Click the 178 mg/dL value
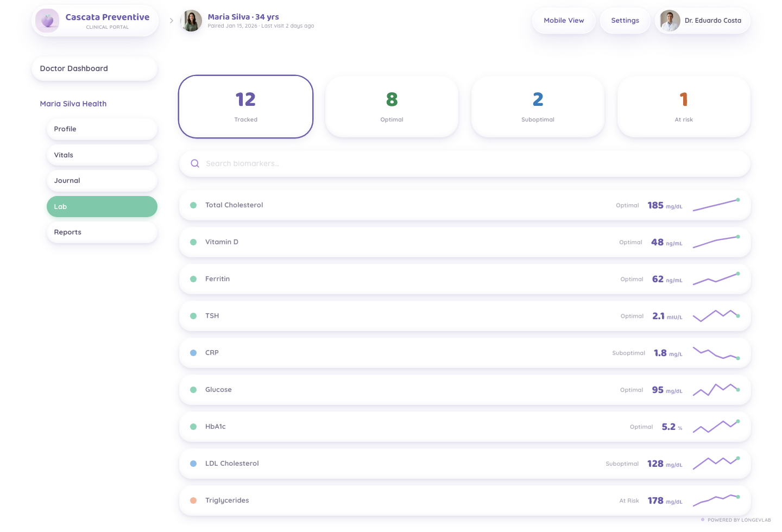The width and height of the screenshot is (782, 532). click(665, 501)
